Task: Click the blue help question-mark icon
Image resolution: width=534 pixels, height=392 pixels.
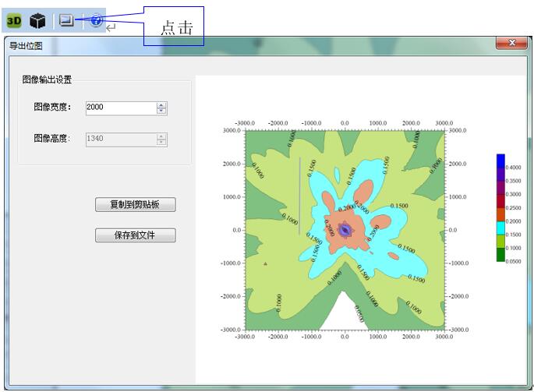Action: pyautogui.click(x=96, y=21)
